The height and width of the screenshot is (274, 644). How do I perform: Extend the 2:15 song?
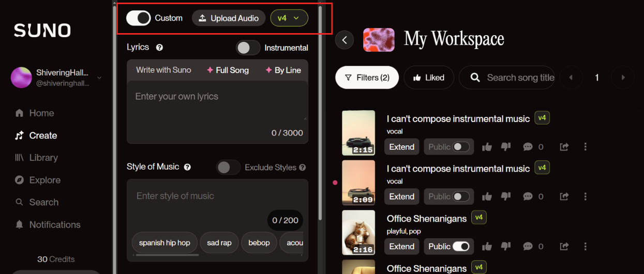[x=401, y=147]
